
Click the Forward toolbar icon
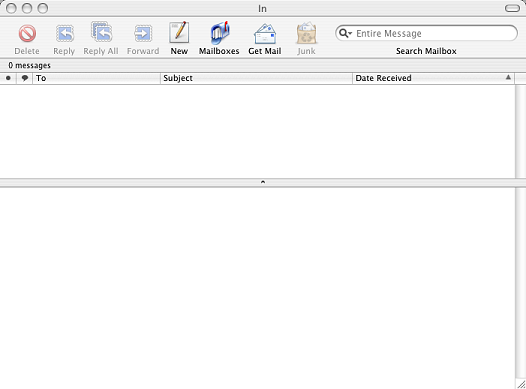(143, 34)
